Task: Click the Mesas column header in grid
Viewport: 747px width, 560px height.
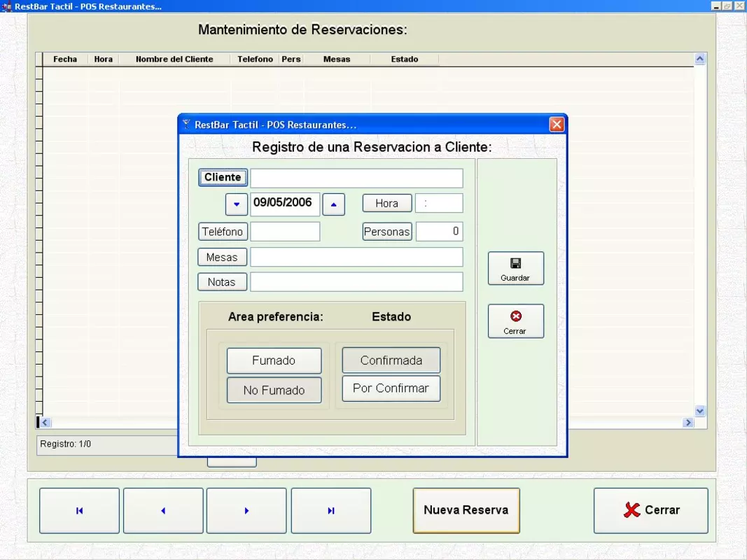Action: [337, 59]
